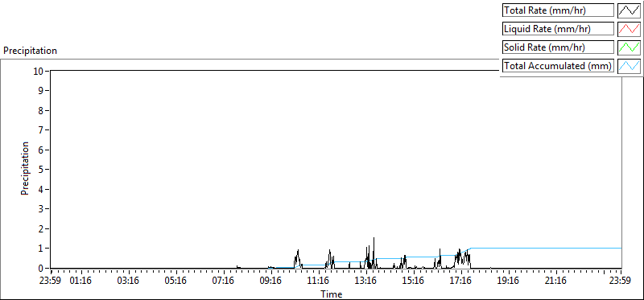Click the 19:16 time axis label

508,282
